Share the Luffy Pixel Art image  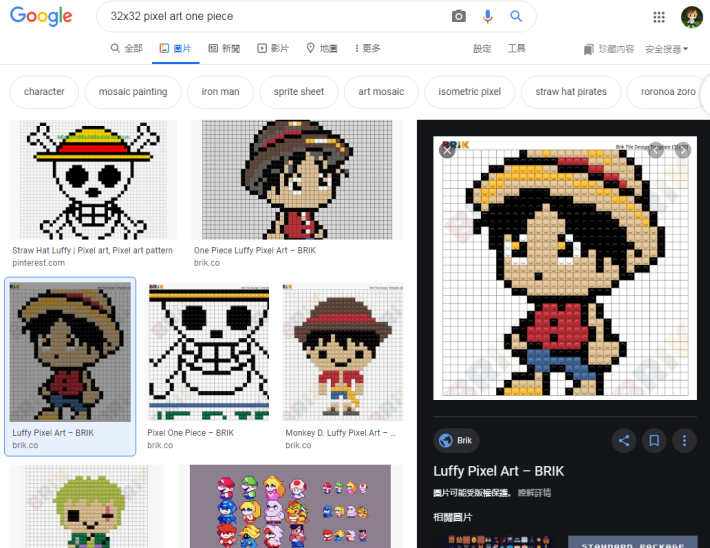click(x=624, y=440)
